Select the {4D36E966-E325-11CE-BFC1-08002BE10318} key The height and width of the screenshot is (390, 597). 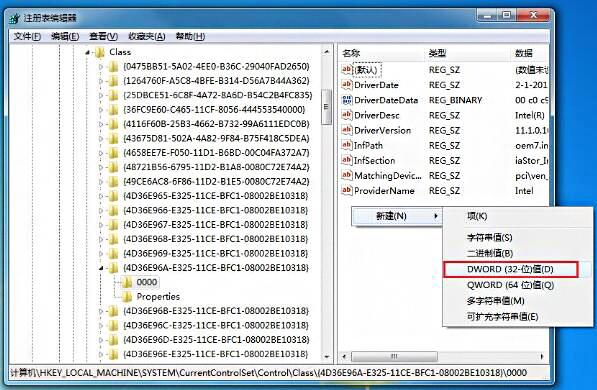215,210
